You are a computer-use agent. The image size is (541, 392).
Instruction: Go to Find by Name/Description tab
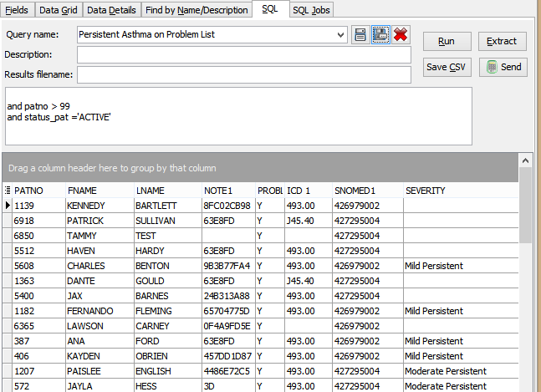point(196,10)
